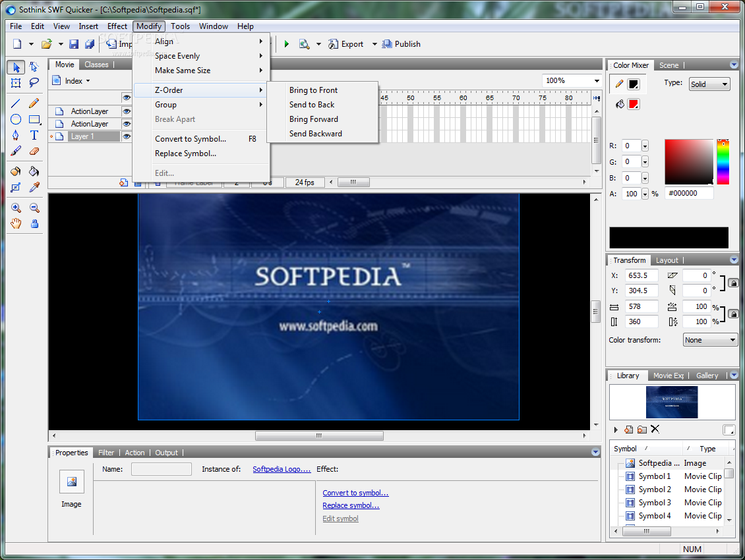Viewport: 745px width, 560px height.
Task: Select the Pencil tool
Action: pyautogui.click(x=34, y=103)
